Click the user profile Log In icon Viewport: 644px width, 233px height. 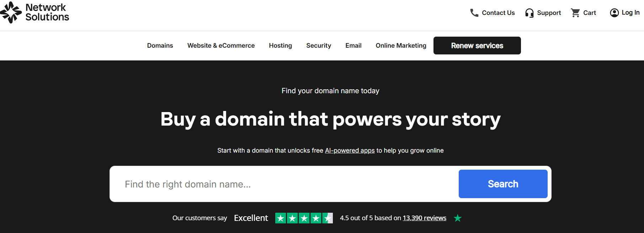[x=614, y=13]
